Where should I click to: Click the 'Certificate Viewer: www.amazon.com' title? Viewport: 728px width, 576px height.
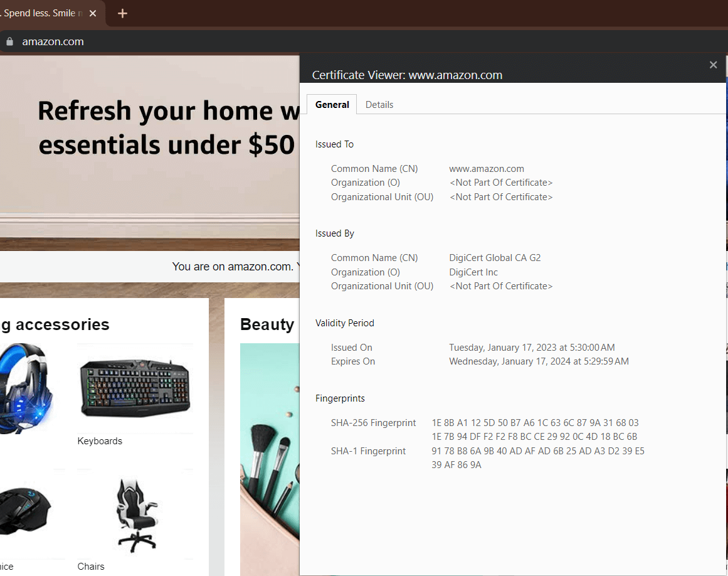[x=407, y=75]
